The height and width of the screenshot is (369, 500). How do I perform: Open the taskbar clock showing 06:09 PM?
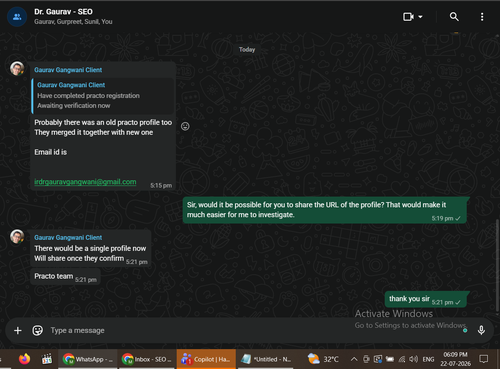point(455,359)
